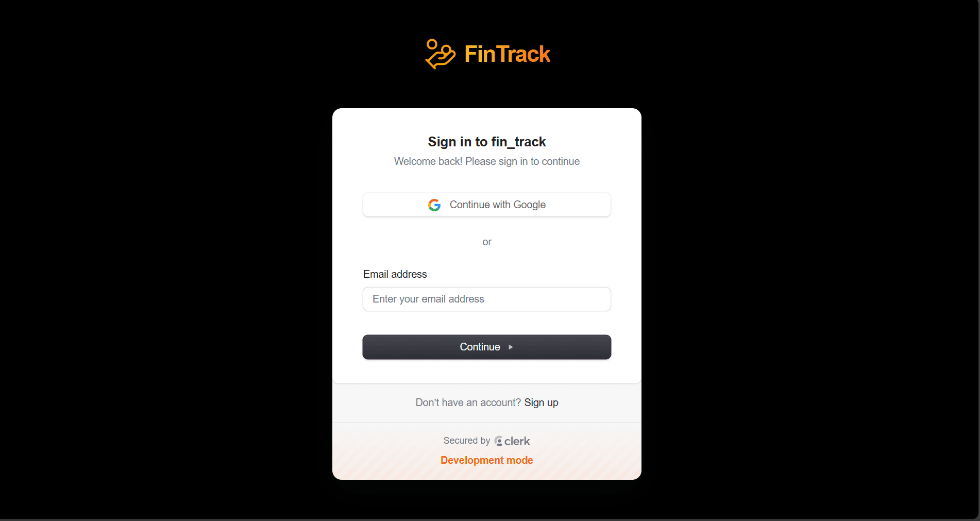
Task: Click the circular dot on the FinTrack emblem
Action: (433, 43)
